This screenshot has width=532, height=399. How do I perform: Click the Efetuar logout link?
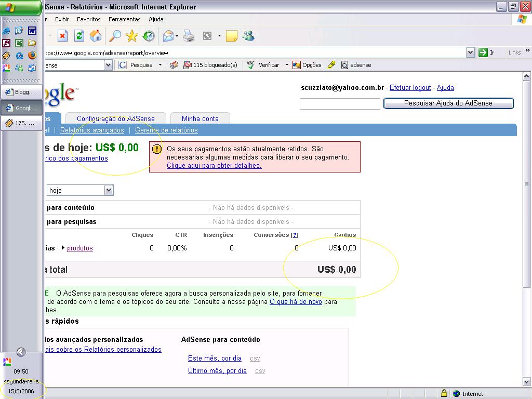click(410, 87)
